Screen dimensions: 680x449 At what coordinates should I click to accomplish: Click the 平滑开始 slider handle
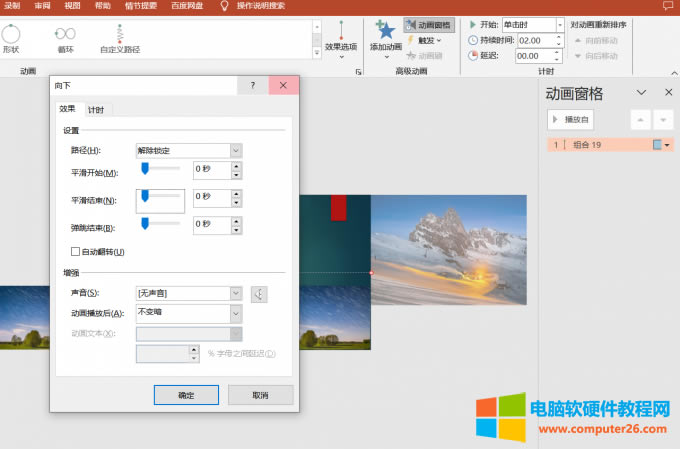tap(145, 169)
